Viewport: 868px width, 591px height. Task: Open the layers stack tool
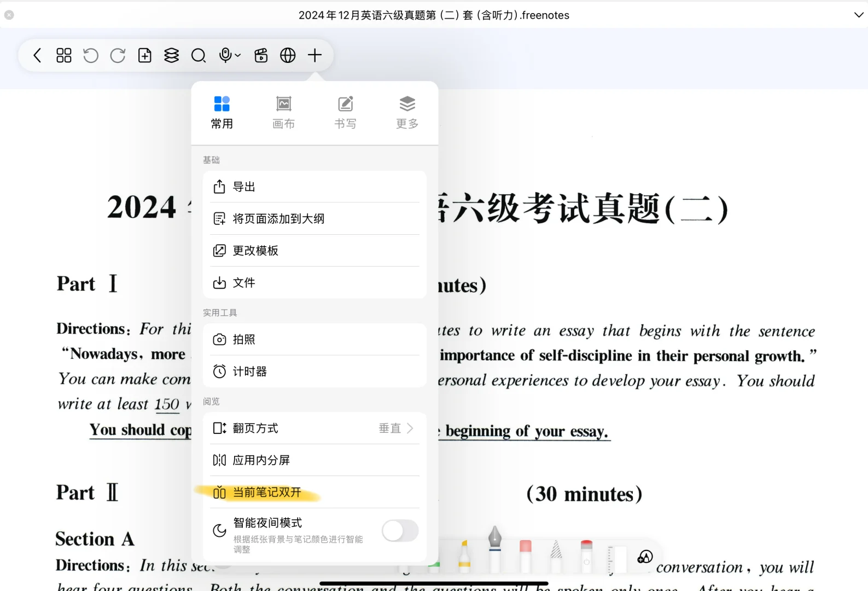point(172,55)
